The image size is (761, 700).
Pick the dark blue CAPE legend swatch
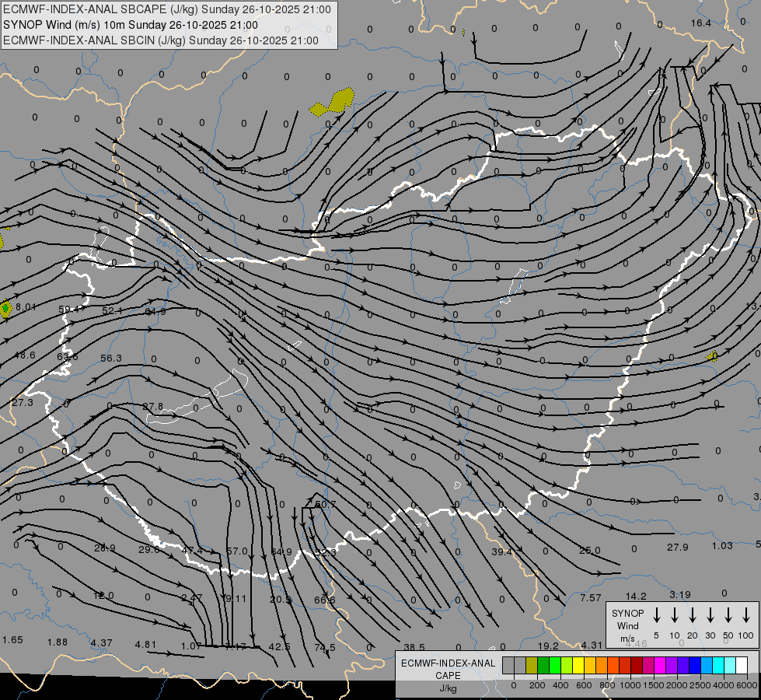[694, 666]
